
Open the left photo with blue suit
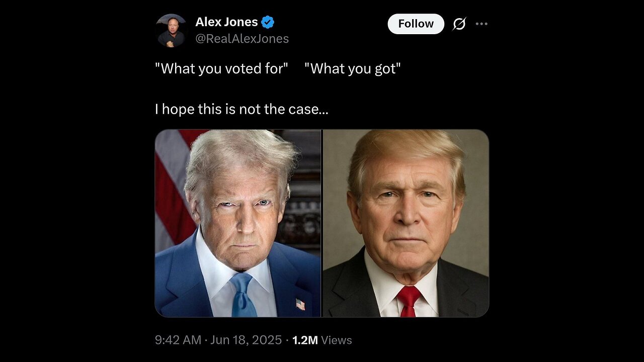point(237,223)
